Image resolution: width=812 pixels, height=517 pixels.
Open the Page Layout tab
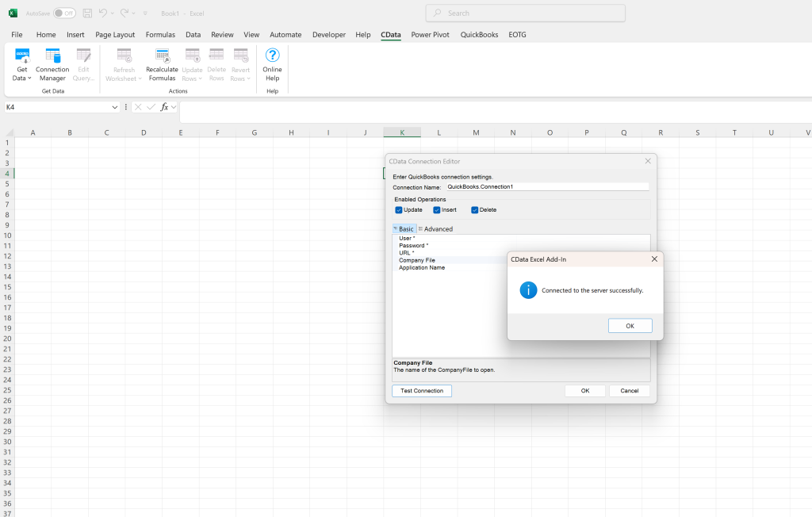[115, 35]
